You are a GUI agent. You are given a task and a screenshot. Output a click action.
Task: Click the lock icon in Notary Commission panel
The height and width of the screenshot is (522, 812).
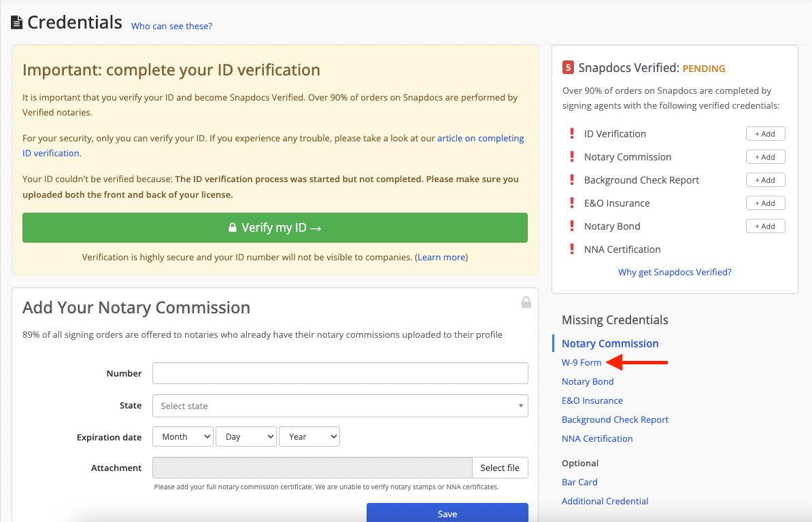click(x=526, y=302)
